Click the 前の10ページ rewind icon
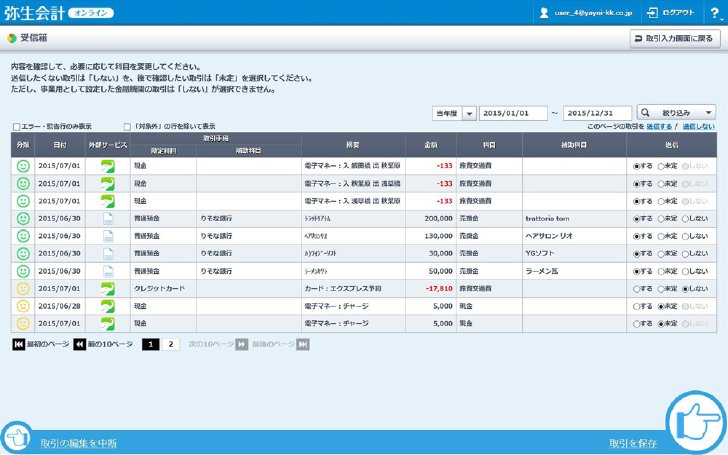The width and height of the screenshot is (728, 455). coord(79,344)
